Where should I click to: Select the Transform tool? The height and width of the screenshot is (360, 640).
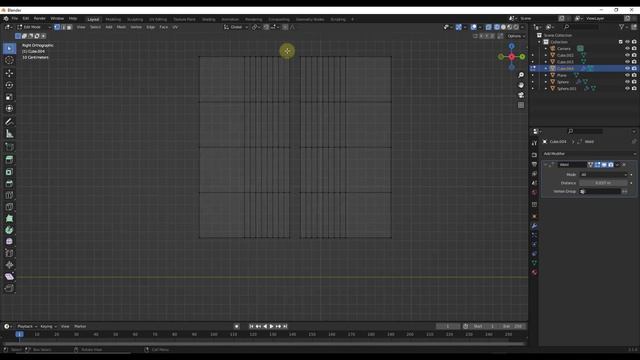point(9,109)
